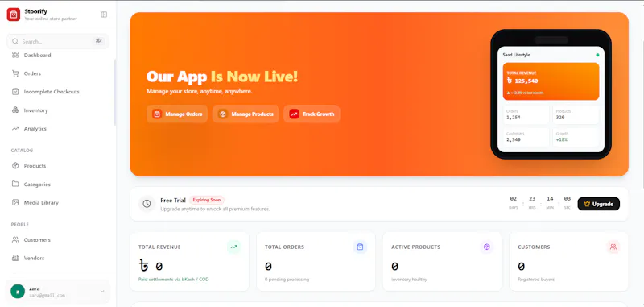The width and height of the screenshot is (644, 307).
Task: Click the Vendors storefront icon
Action: tap(15, 258)
